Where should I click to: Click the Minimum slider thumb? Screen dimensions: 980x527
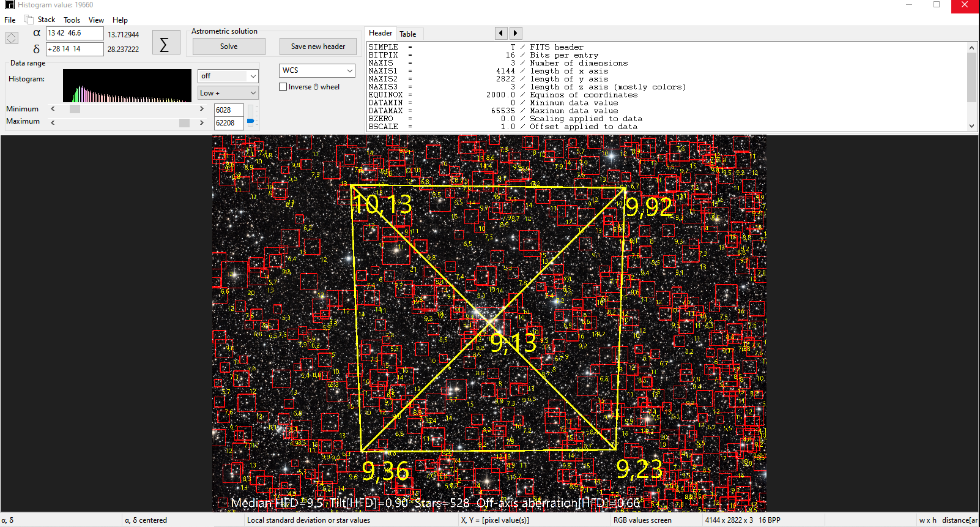coord(75,109)
